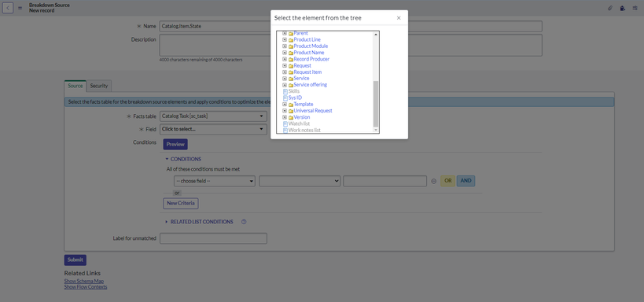Click the New Criteria button

[x=181, y=204]
